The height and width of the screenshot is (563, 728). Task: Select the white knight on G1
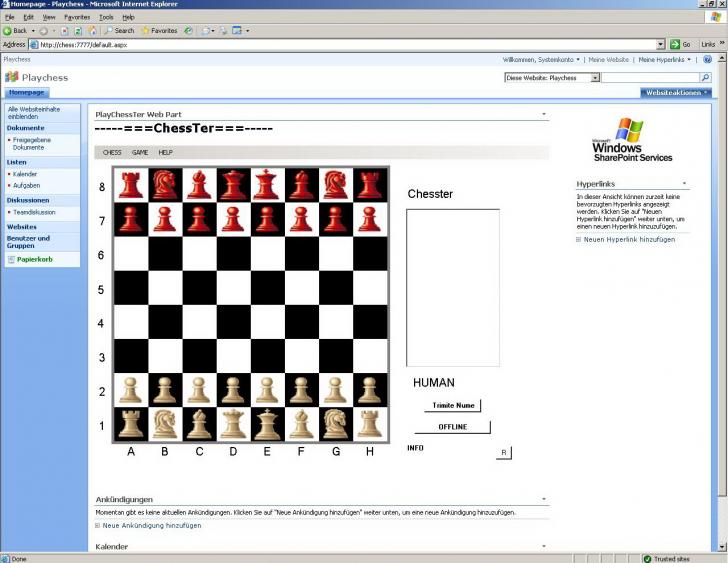[336, 424]
